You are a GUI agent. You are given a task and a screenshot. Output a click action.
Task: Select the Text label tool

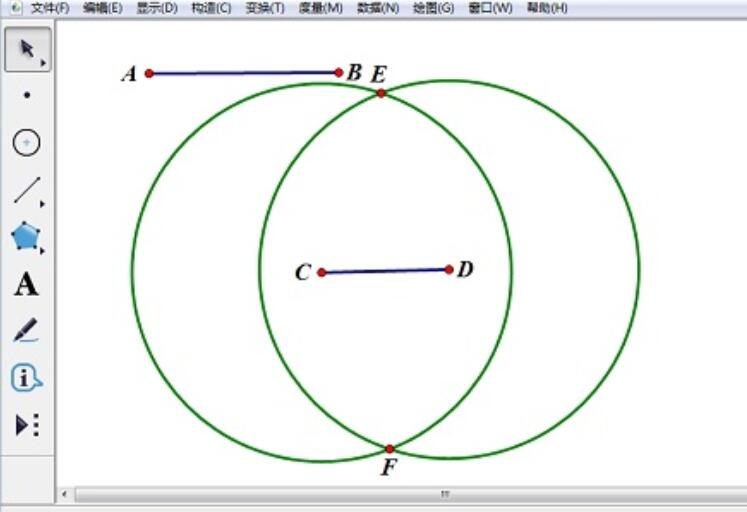tap(26, 284)
